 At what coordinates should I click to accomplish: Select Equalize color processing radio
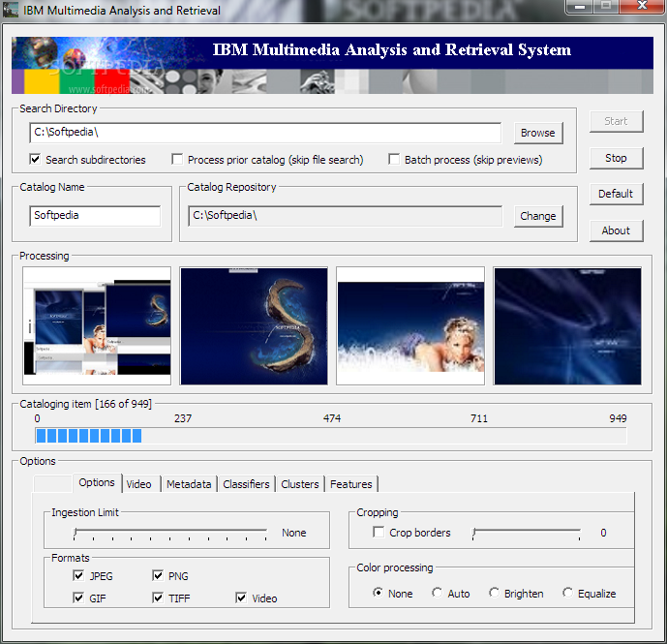567,593
